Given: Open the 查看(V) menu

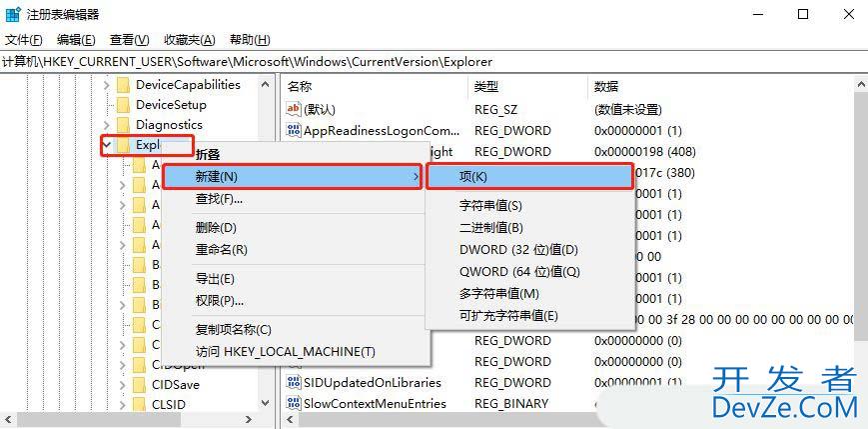Looking at the screenshot, I should pyautogui.click(x=130, y=40).
